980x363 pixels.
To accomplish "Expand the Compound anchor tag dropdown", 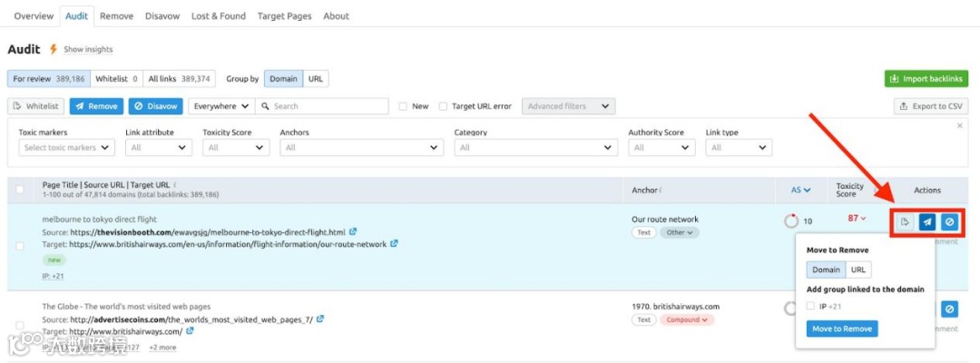I will (687, 319).
